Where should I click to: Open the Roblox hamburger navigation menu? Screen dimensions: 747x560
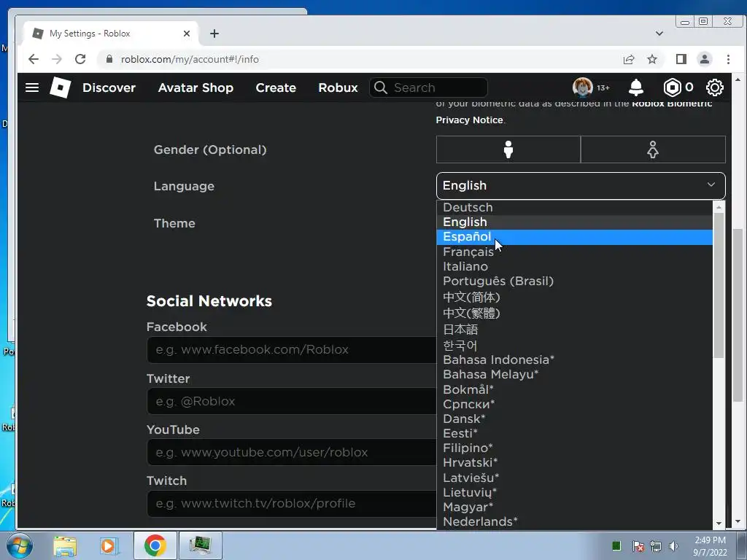tap(32, 87)
